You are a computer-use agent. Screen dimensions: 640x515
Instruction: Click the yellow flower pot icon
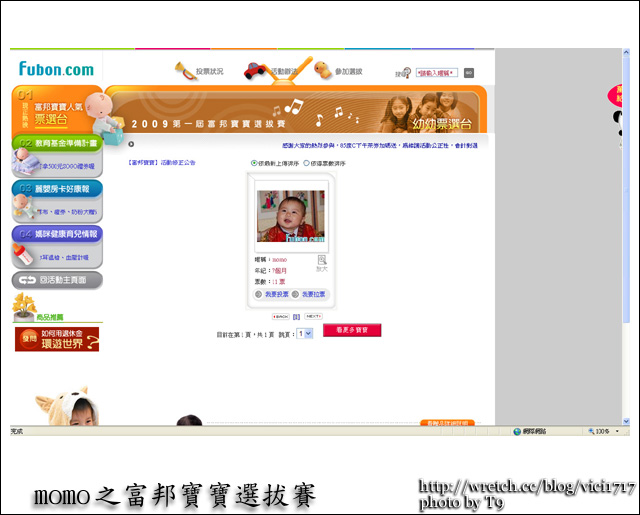click(x=24, y=307)
